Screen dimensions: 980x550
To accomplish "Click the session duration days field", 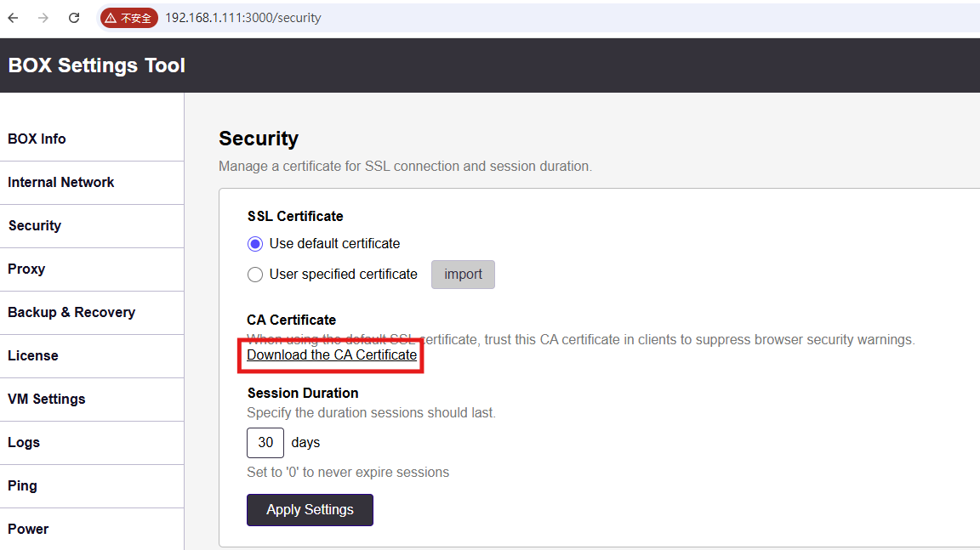I will coord(265,443).
